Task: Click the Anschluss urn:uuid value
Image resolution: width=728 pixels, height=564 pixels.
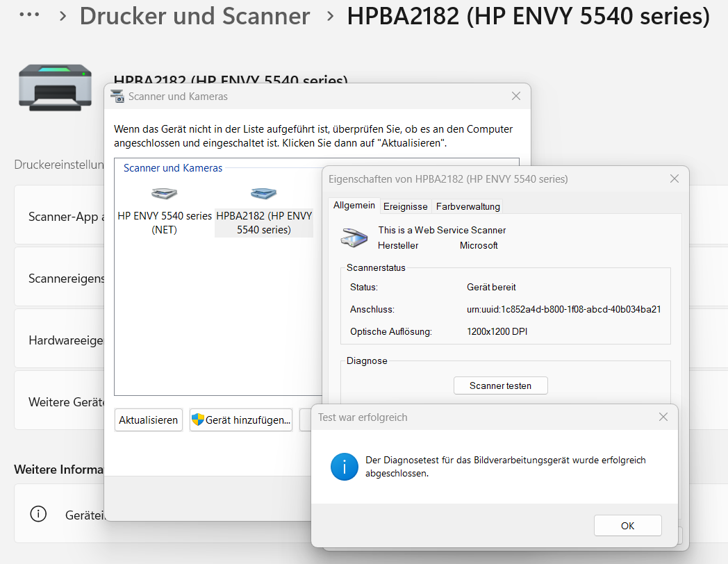Action: (x=563, y=309)
